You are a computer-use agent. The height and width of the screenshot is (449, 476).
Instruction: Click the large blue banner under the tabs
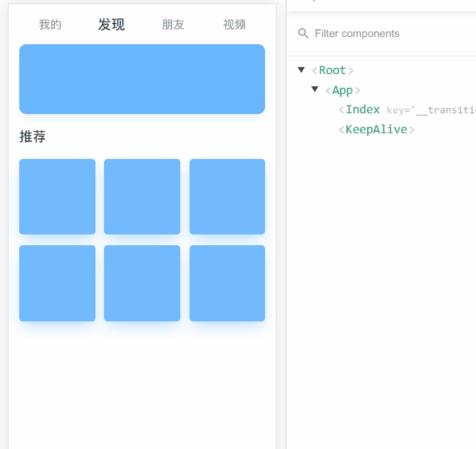pos(142,79)
